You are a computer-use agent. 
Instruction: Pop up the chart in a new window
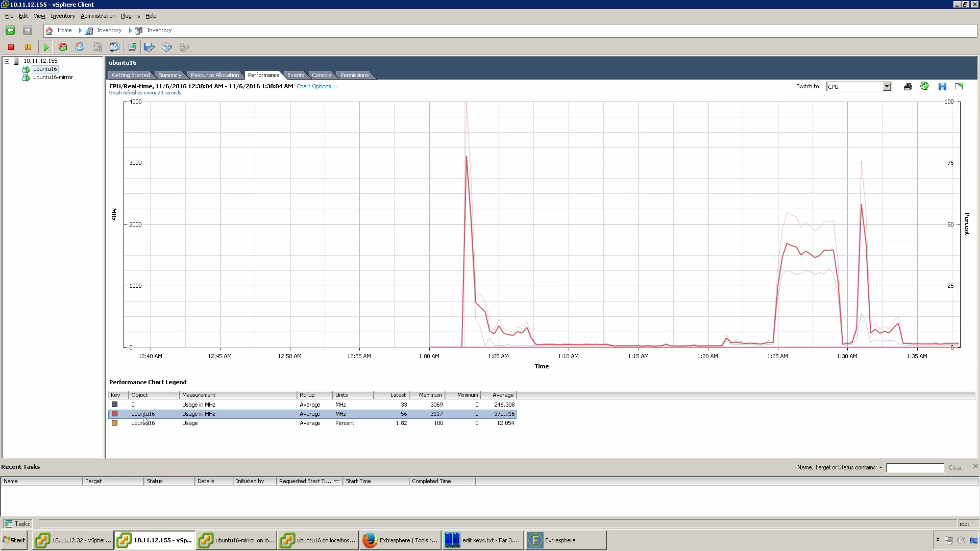959,86
